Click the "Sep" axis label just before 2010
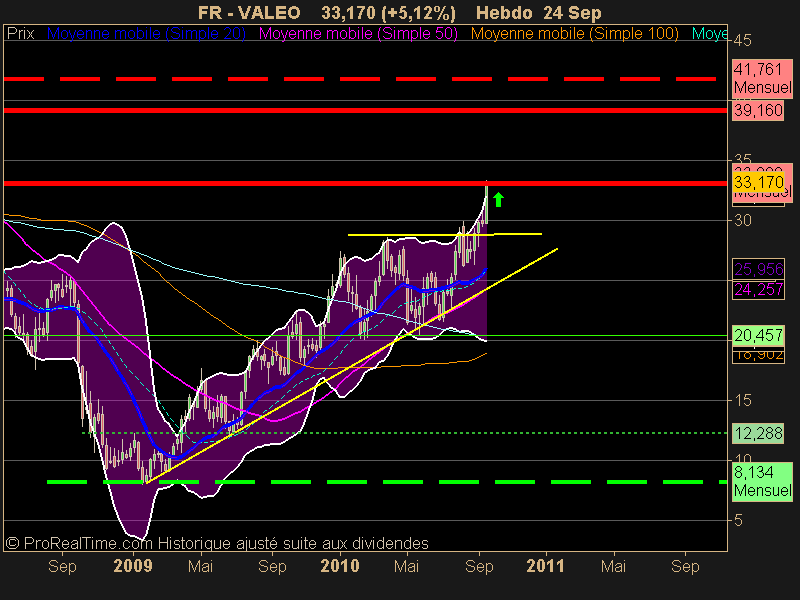The width and height of the screenshot is (800, 600). tap(272, 567)
